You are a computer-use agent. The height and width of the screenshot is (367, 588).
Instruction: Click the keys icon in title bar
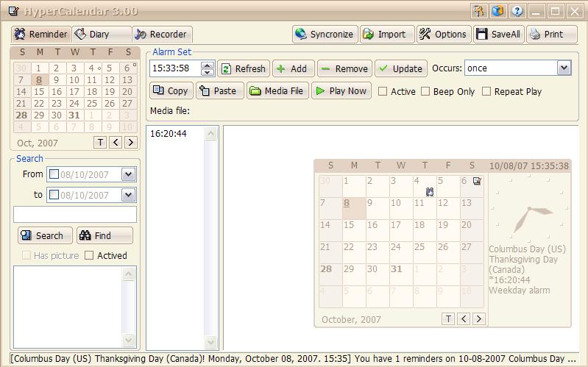tap(479, 11)
